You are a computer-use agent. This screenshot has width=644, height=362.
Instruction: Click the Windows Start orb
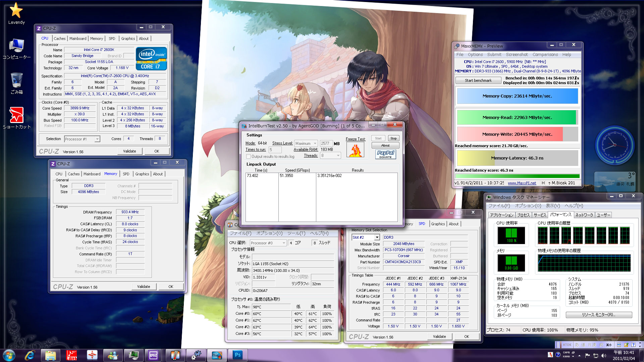pos(9,355)
